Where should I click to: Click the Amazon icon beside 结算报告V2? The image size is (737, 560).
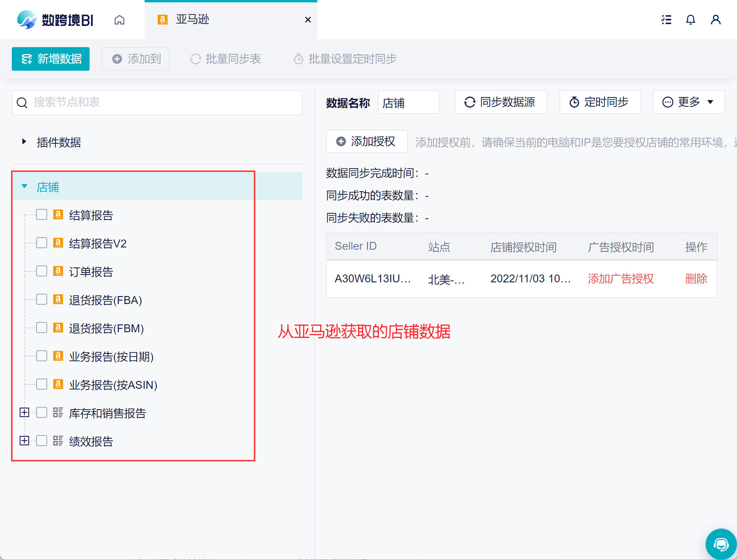point(58,243)
